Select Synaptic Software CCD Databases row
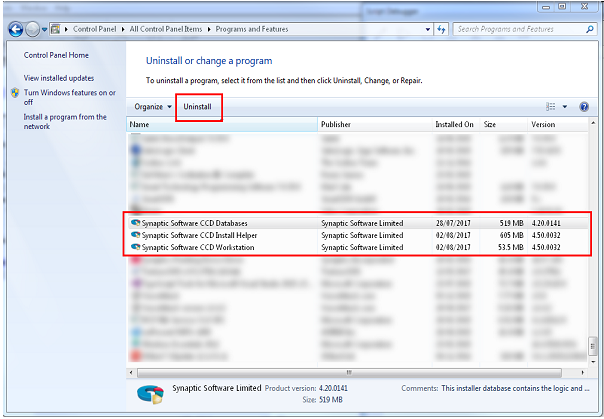604x419 pixels. [x=357, y=223]
